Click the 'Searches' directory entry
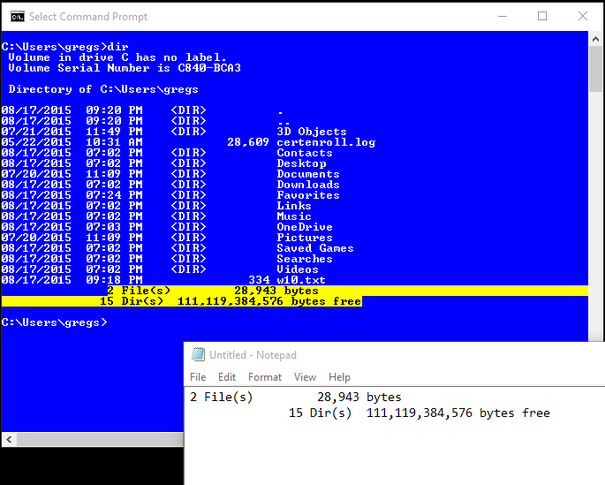 304,259
